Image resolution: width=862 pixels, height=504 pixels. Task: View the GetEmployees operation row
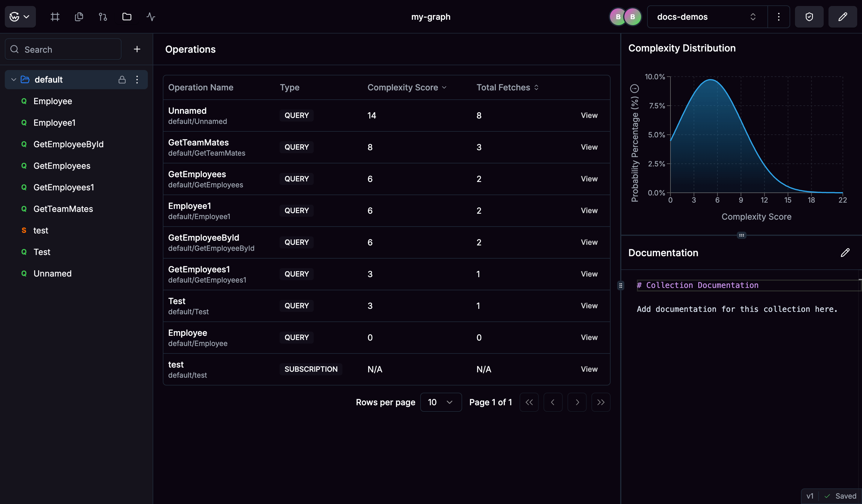(589, 179)
